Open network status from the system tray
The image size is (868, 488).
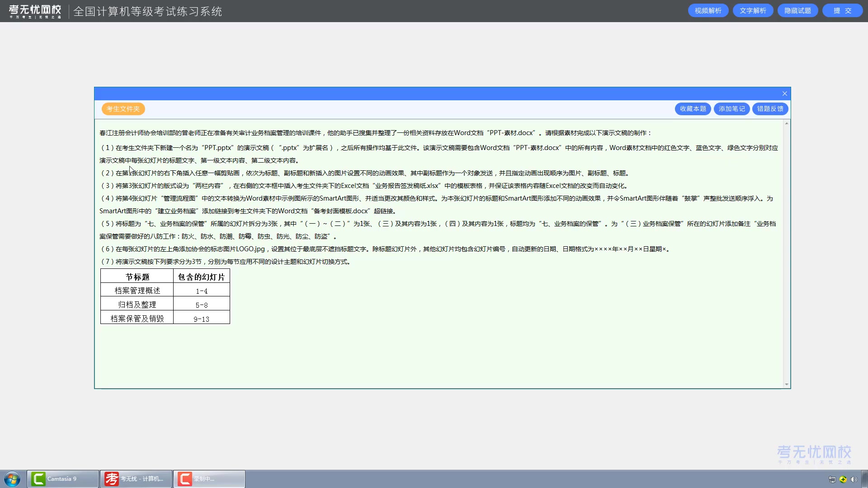tap(833, 479)
